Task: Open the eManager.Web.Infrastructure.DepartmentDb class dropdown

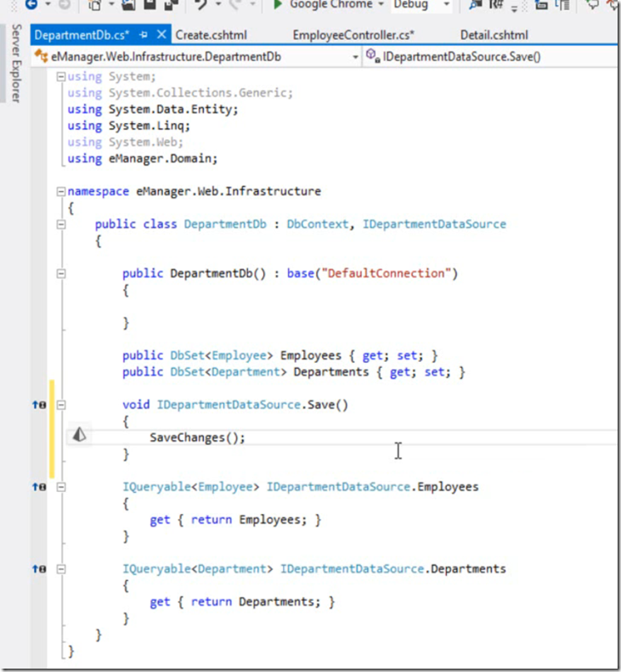Action: (x=355, y=57)
